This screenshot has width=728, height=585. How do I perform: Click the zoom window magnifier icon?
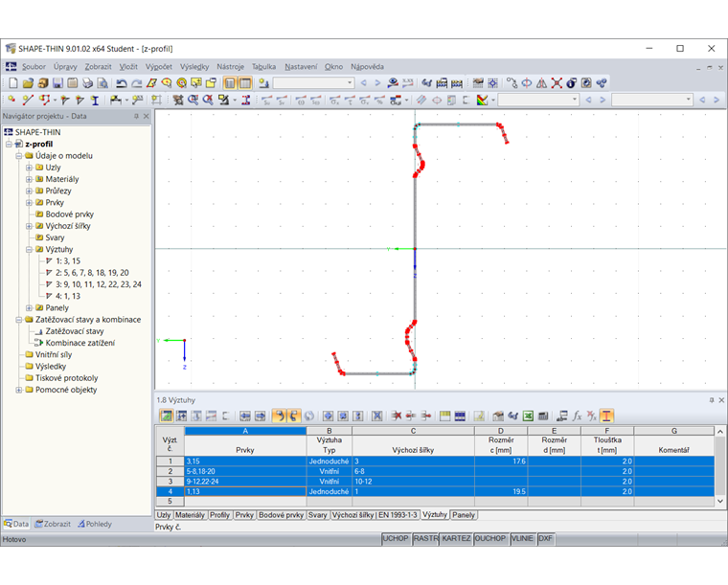point(193,100)
